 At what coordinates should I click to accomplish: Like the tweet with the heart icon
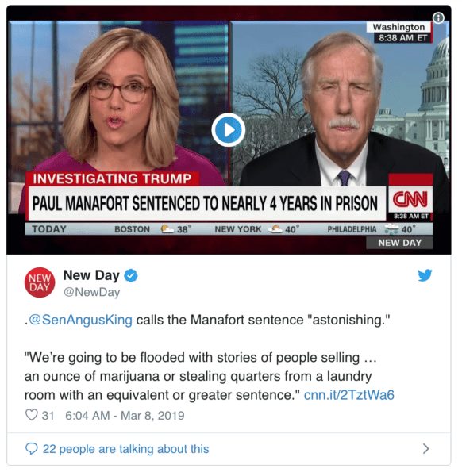coord(31,415)
